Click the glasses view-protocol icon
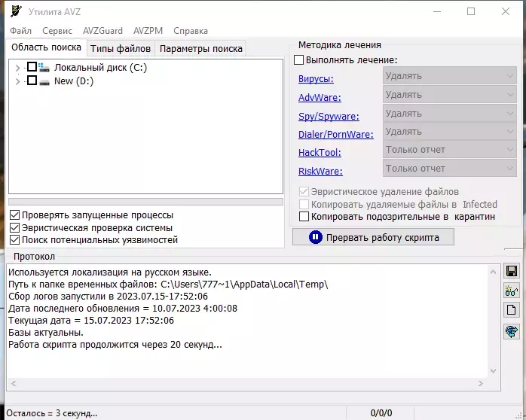The height and width of the screenshot is (420, 526). [x=511, y=291]
